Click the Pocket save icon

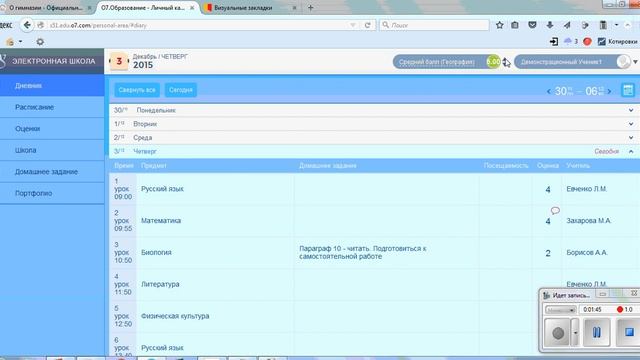coord(532,25)
